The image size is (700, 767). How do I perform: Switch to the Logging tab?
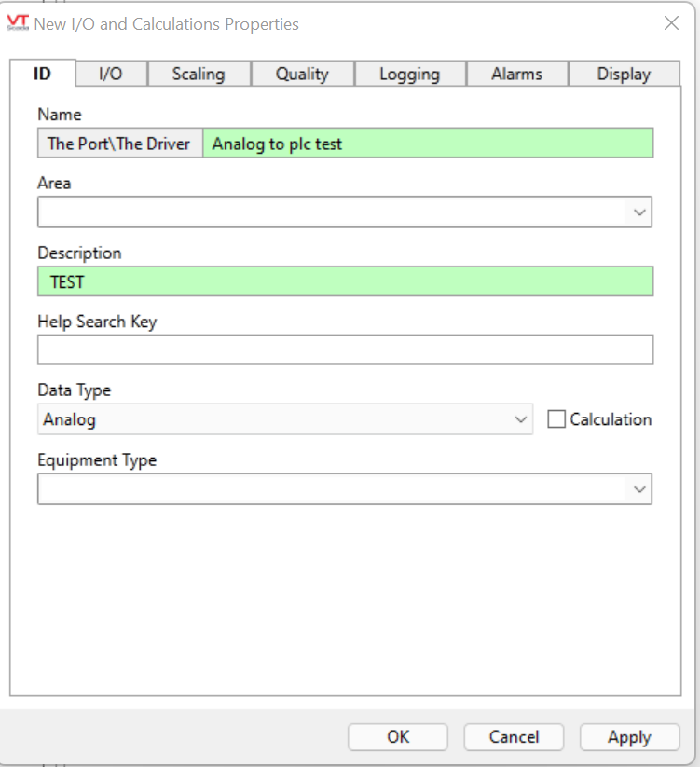pyautogui.click(x=409, y=75)
